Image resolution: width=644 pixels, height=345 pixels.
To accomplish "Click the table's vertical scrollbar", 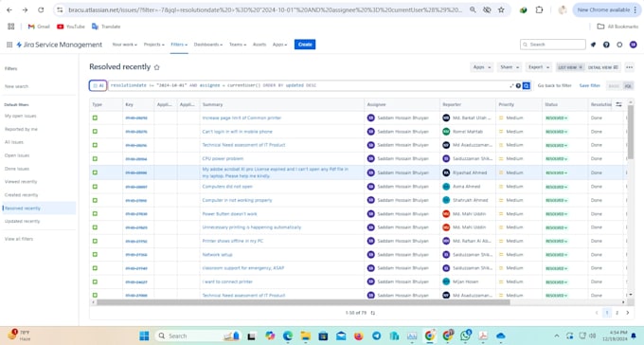I will tap(631, 132).
